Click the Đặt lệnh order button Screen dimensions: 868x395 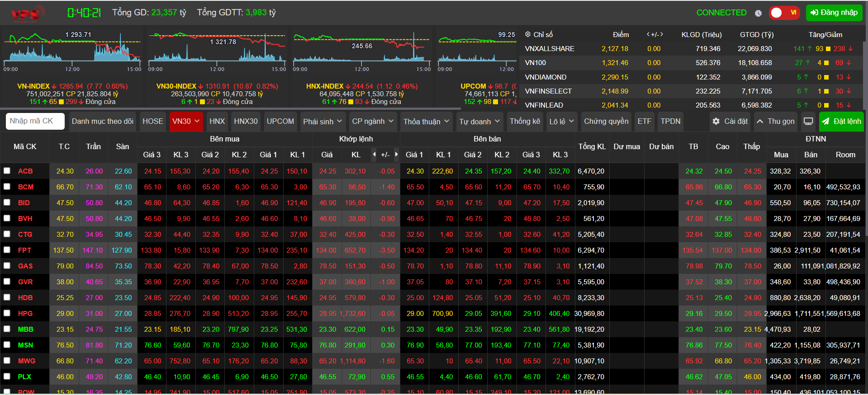(841, 121)
